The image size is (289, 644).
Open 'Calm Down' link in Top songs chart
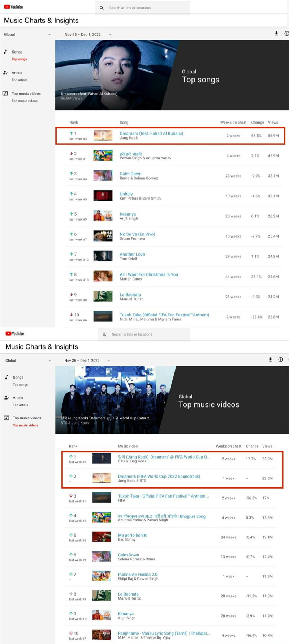pyautogui.click(x=130, y=174)
